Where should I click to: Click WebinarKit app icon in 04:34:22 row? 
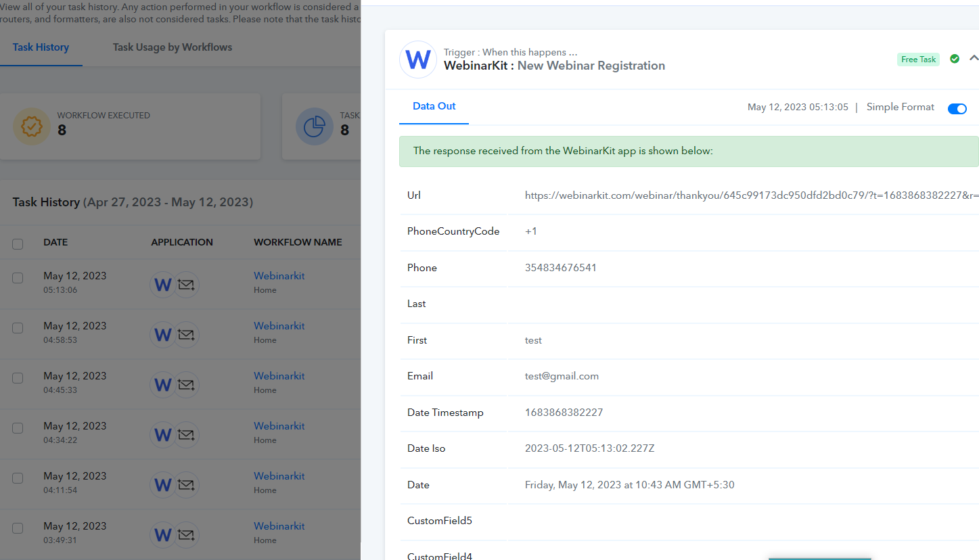point(162,435)
